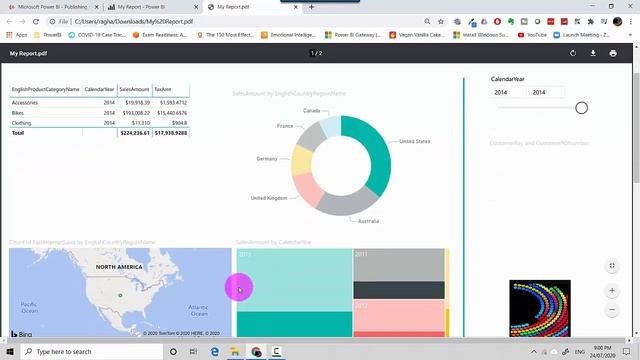
Task: Open Task View on the taskbar
Action: (x=193, y=351)
